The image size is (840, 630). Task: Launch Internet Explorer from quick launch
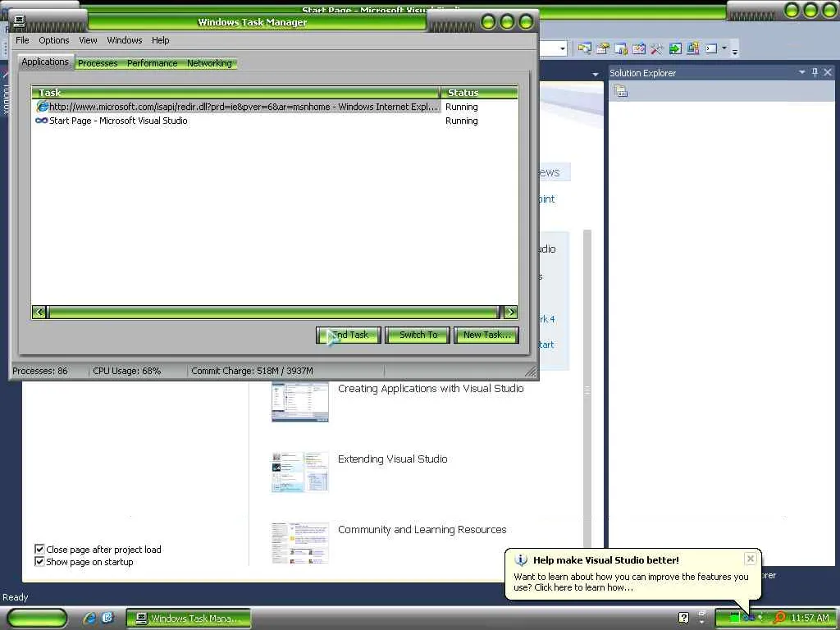coord(89,619)
